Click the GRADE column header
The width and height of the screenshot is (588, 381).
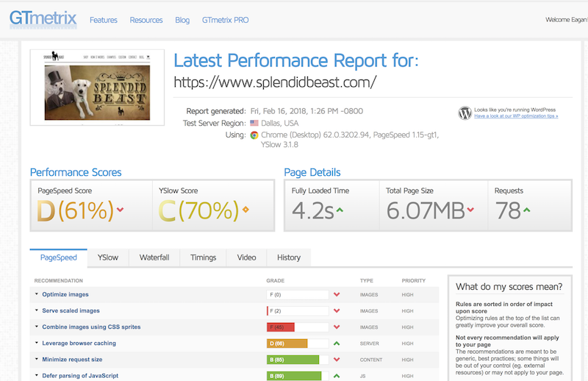pos(275,281)
